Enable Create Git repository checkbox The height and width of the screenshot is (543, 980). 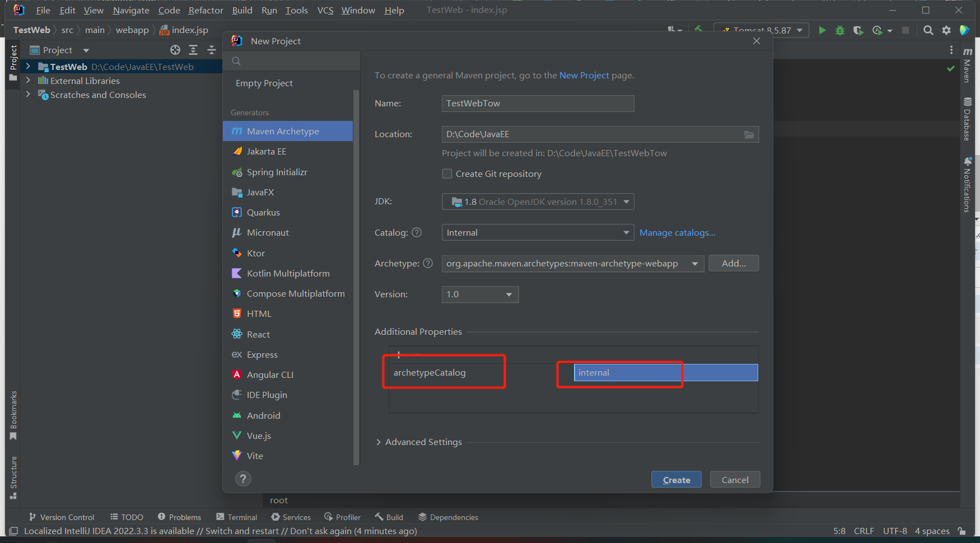click(447, 174)
